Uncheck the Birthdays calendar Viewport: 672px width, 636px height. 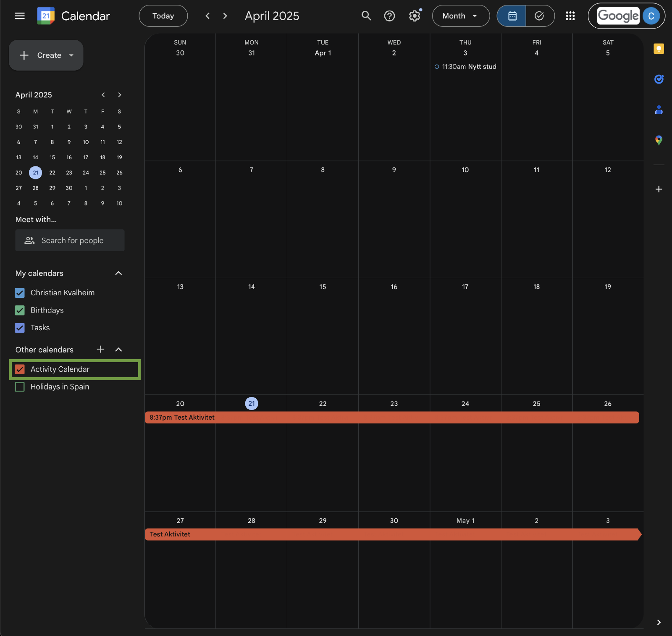(20, 310)
